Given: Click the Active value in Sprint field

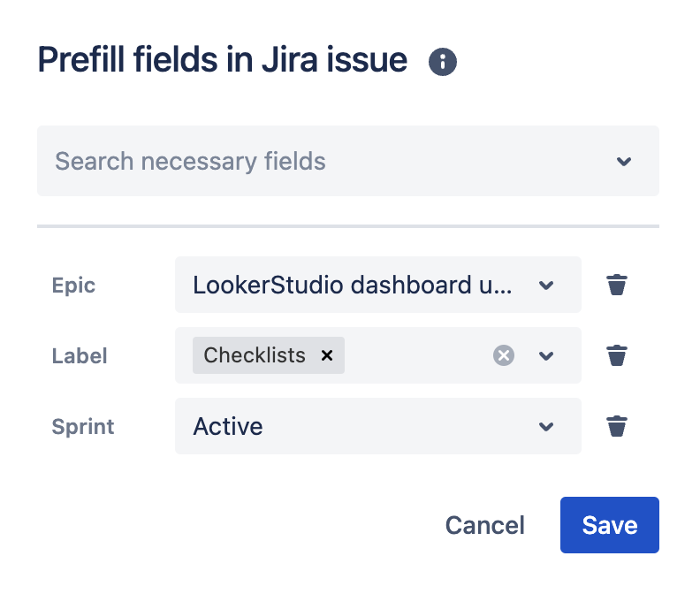Looking at the screenshot, I should (228, 426).
